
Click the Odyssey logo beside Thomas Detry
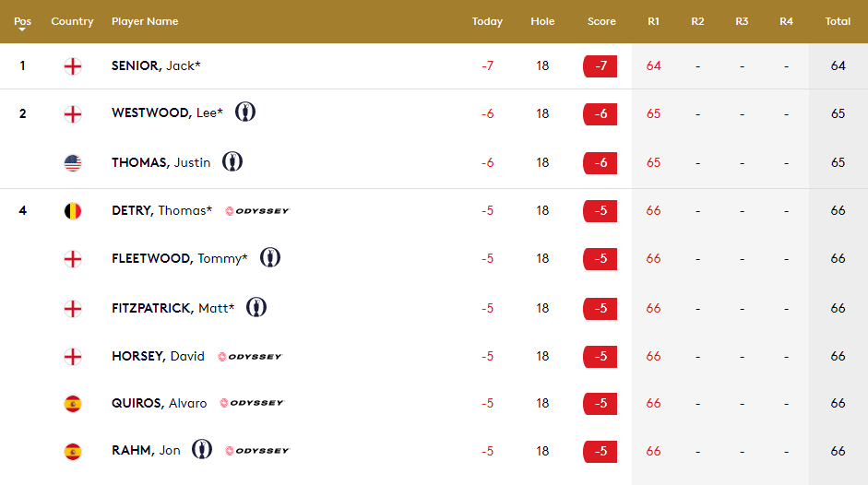click(257, 211)
